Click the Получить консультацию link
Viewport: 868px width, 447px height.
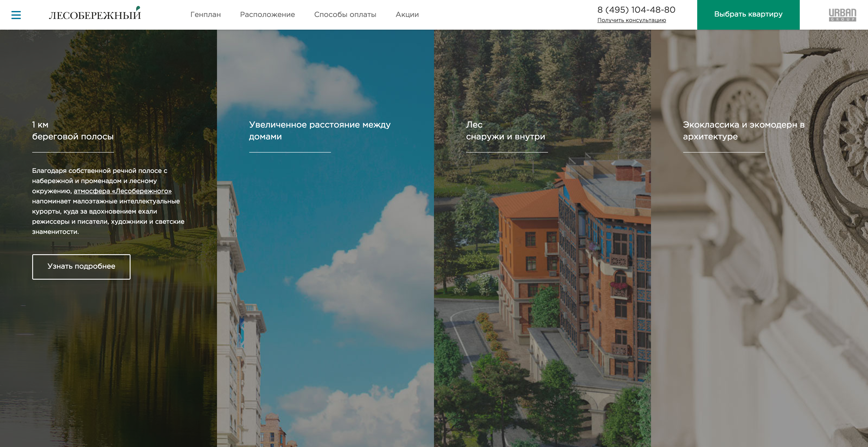pyautogui.click(x=632, y=20)
